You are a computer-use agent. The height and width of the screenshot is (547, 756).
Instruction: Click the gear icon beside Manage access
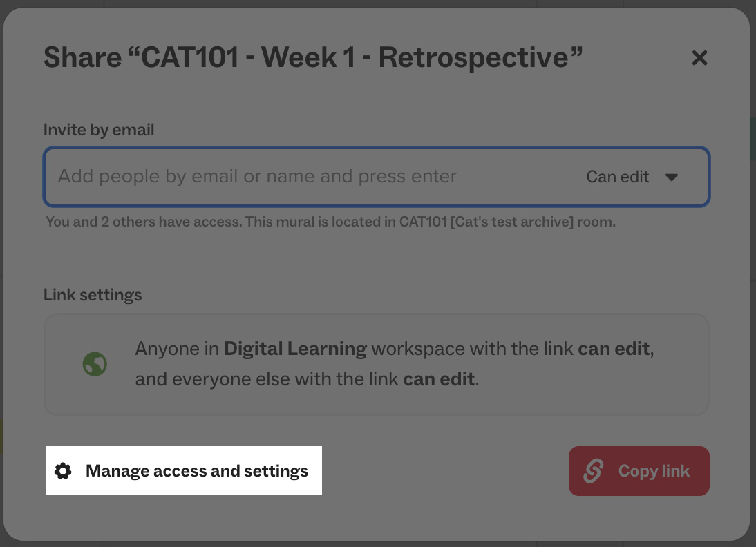pos(63,470)
